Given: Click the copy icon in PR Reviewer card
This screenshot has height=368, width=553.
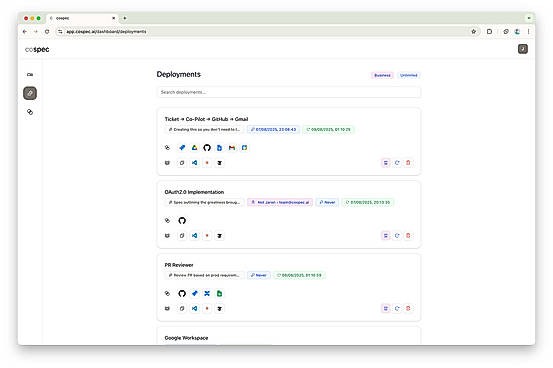Looking at the screenshot, I should coord(182,308).
